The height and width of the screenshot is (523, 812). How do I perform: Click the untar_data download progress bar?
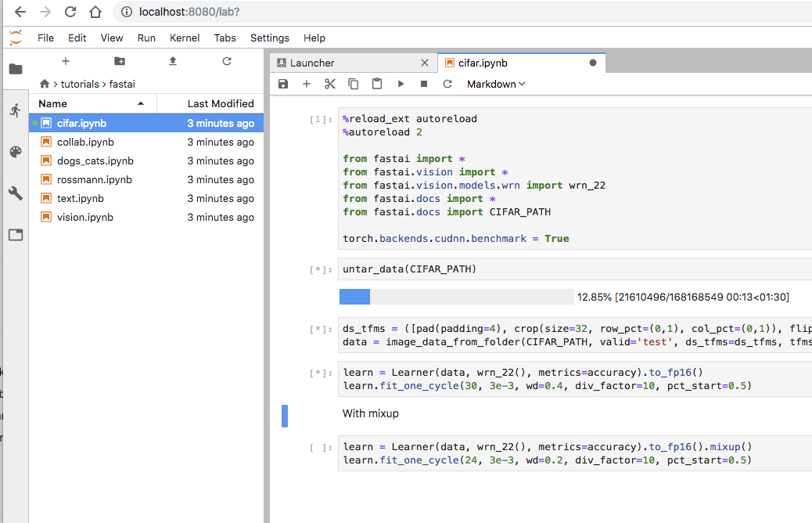point(456,297)
